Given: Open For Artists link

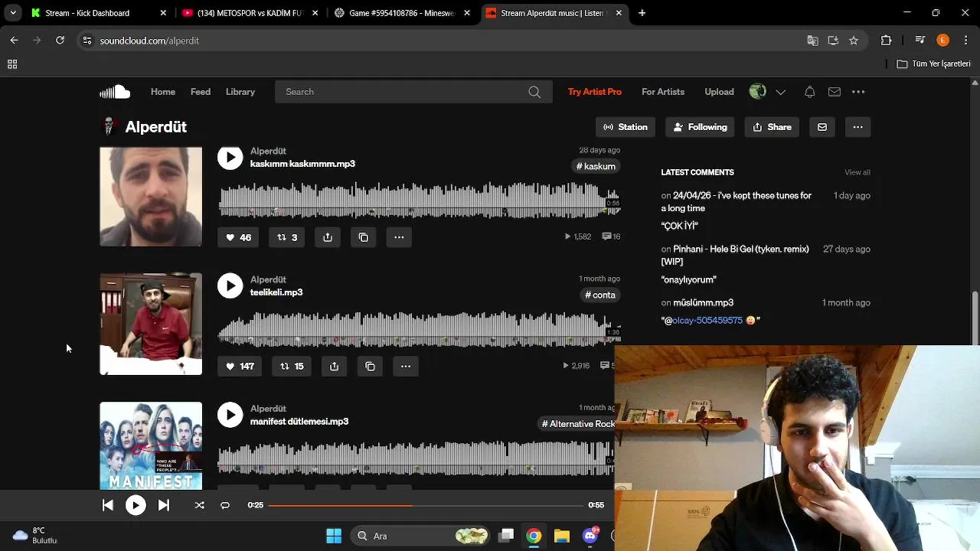Looking at the screenshot, I should [663, 92].
